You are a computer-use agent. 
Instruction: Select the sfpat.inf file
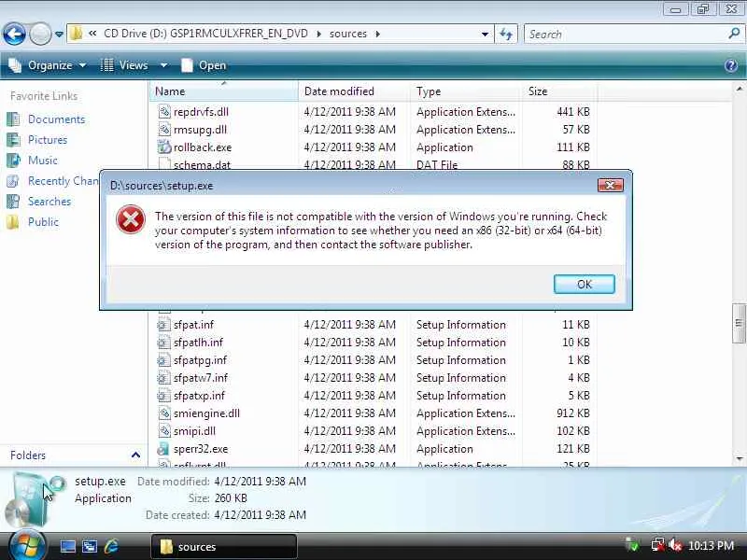point(193,325)
